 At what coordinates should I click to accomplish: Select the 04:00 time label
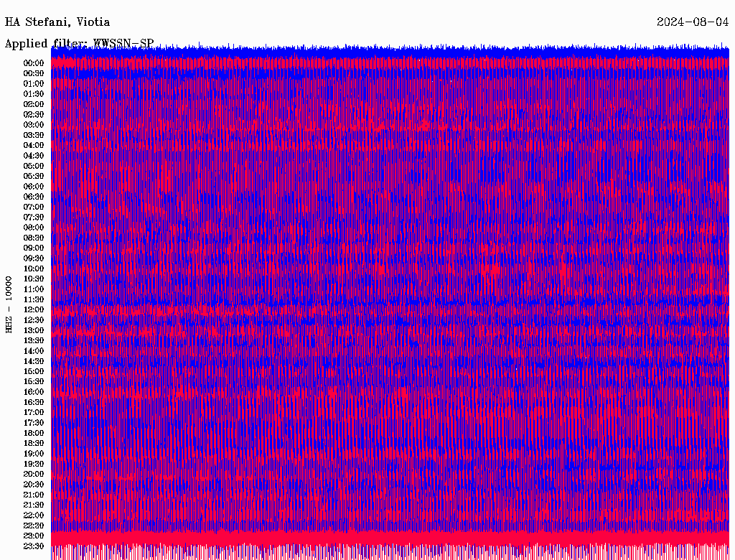[34, 146]
